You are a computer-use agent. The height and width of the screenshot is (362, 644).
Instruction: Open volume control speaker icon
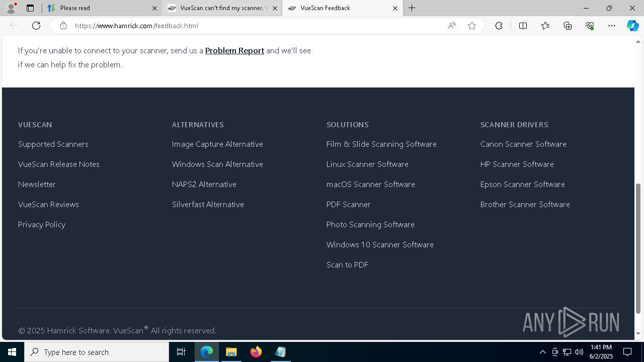[579, 352]
